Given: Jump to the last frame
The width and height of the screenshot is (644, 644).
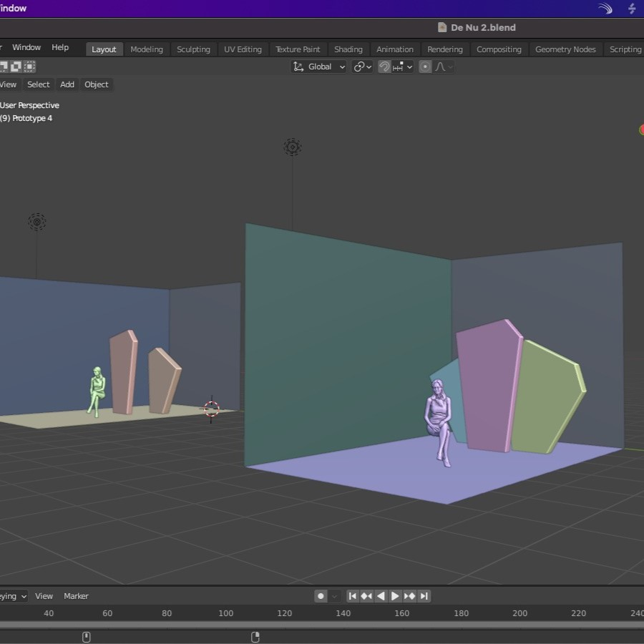Looking at the screenshot, I should (424, 596).
